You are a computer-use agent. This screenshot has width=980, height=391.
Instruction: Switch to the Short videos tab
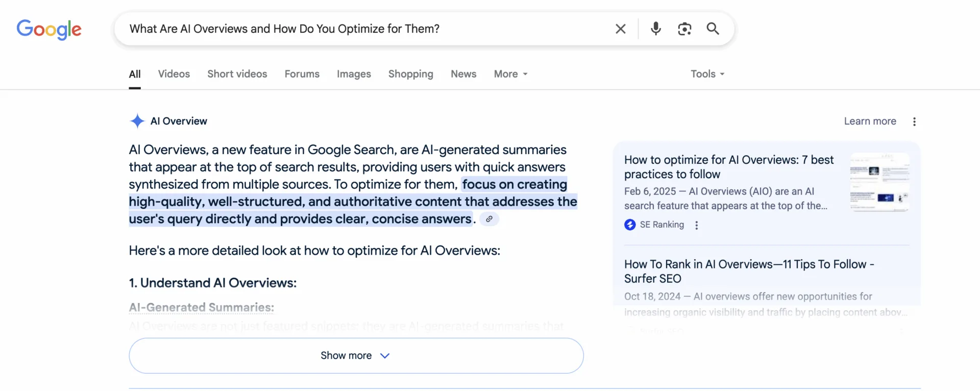237,74
